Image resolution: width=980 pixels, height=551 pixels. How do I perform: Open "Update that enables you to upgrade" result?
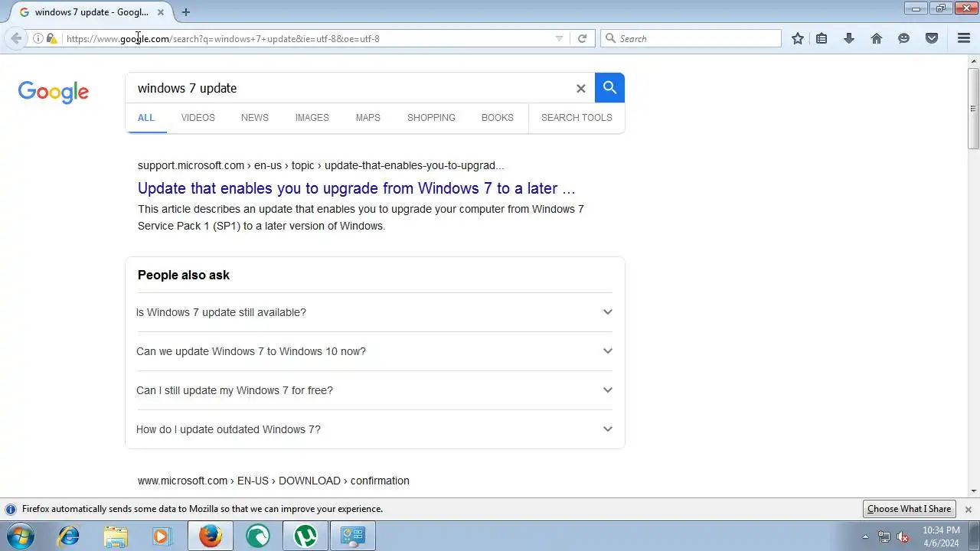tap(357, 188)
